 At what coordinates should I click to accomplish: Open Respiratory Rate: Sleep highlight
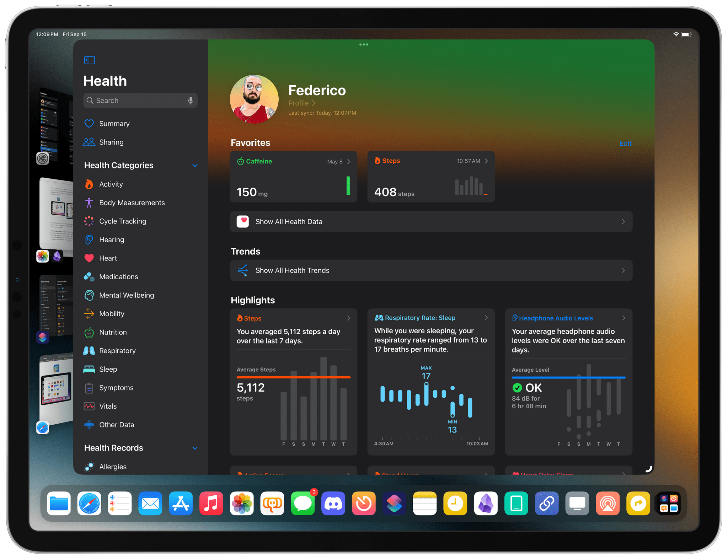click(x=431, y=382)
